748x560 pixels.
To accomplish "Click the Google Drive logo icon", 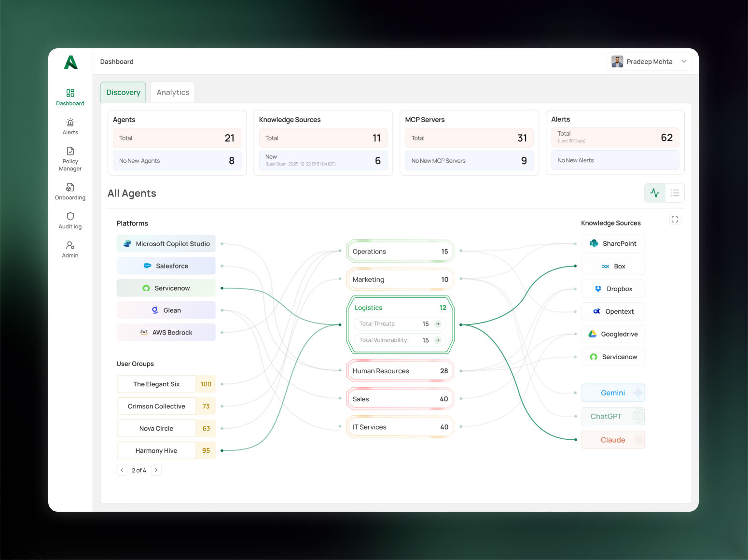I will coord(593,334).
